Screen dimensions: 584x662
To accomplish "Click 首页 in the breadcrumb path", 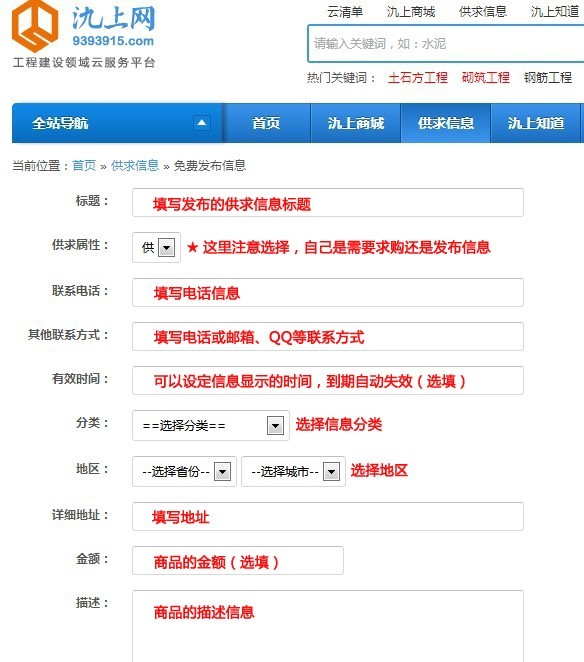I will (x=84, y=166).
